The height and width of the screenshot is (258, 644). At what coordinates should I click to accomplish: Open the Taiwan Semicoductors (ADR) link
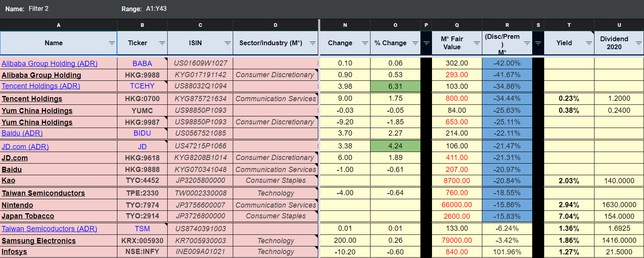click(50, 229)
